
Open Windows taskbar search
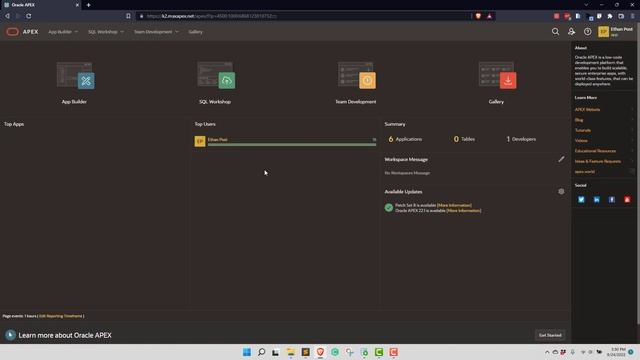(x=262, y=352)
